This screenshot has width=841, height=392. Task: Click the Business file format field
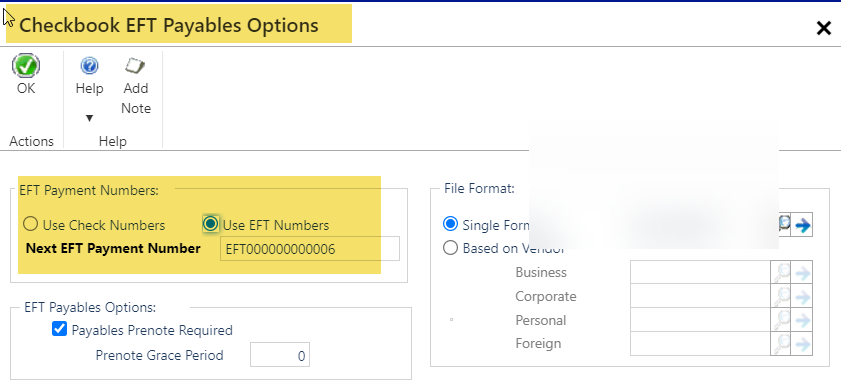pyautogui.click(x=700, y=272)
